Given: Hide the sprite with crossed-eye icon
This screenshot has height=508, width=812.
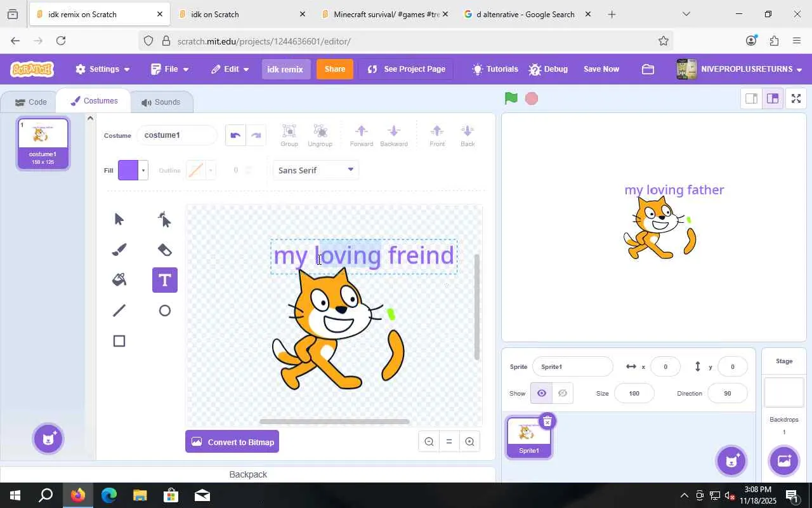Looking at the screenshot, I should [x=563, y=394].
